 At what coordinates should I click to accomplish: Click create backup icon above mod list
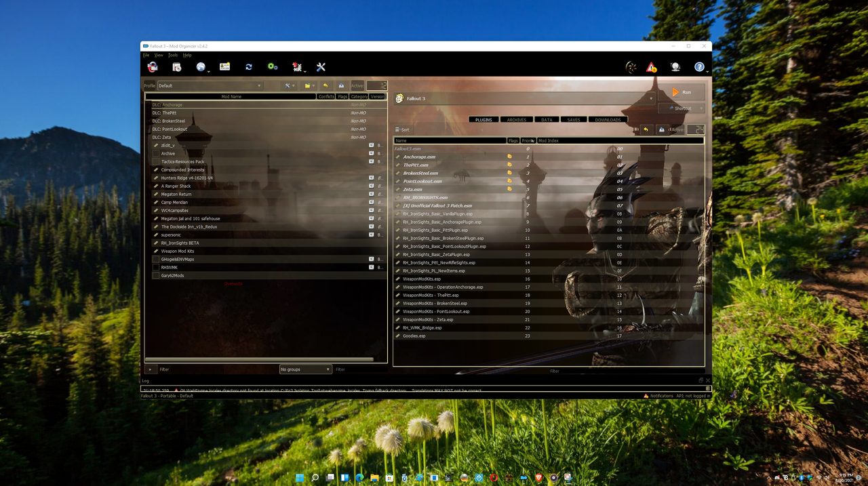coord(341,85)
